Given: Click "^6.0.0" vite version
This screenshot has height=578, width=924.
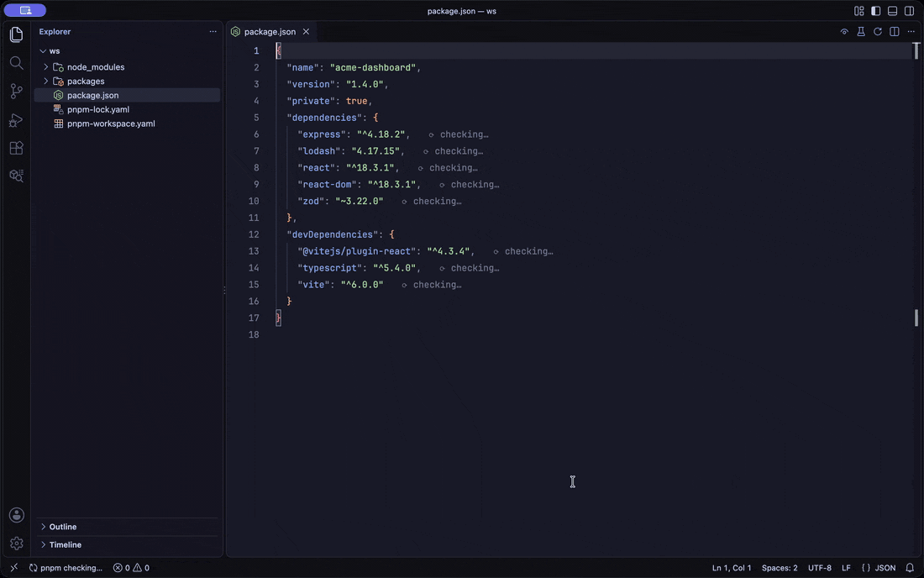Looking at the screenshot, I should click(362, 285).
